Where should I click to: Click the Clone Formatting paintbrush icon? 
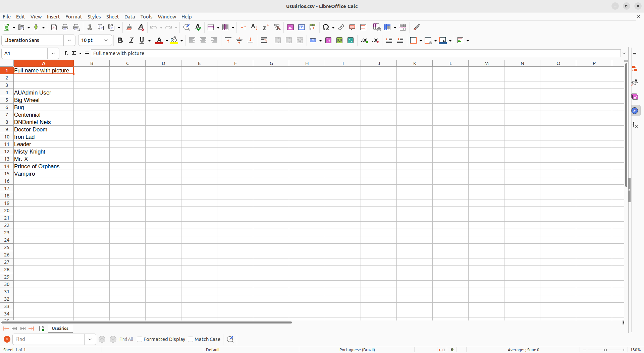coord(129,27)
